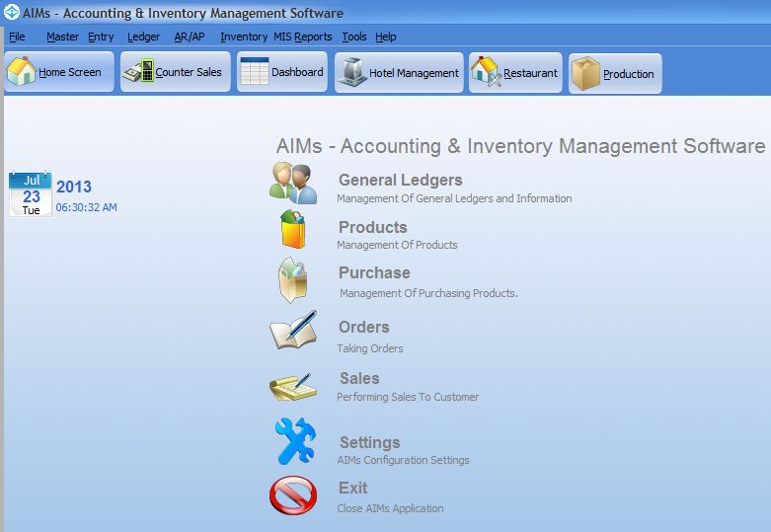Click 'Taking Orders' description
The width and height of the screenshot is (771, 532).
click(x=370, y=348)
